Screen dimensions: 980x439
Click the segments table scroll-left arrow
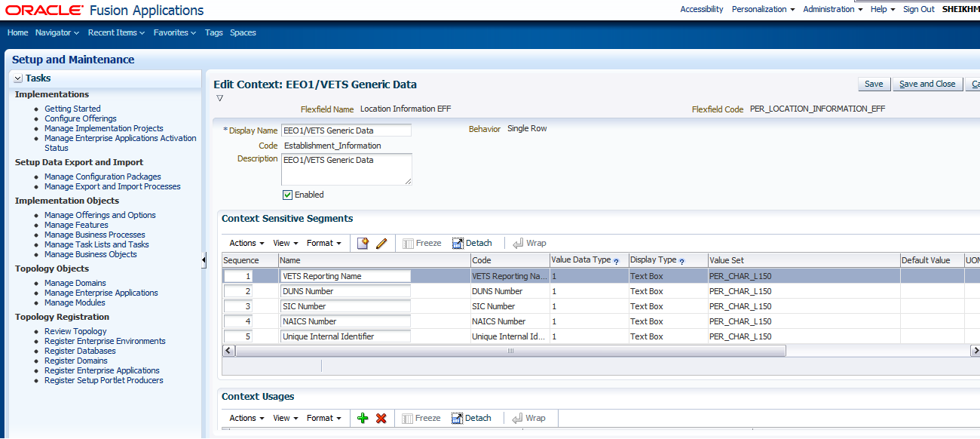coord(227,351)
